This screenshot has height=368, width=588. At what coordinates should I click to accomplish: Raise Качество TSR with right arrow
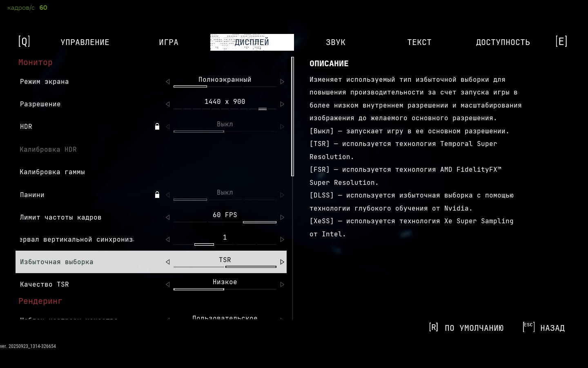(282, 285)
